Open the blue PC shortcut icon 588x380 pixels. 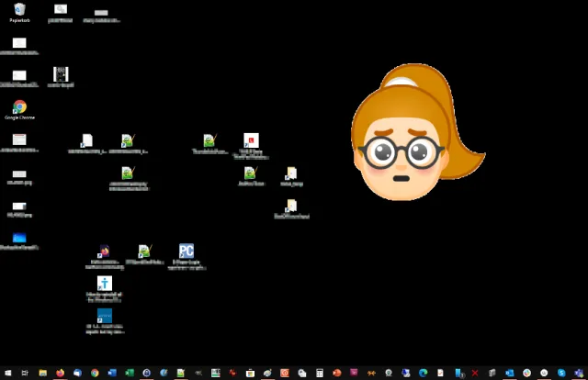pyautogui.click(x=187, y=251)
